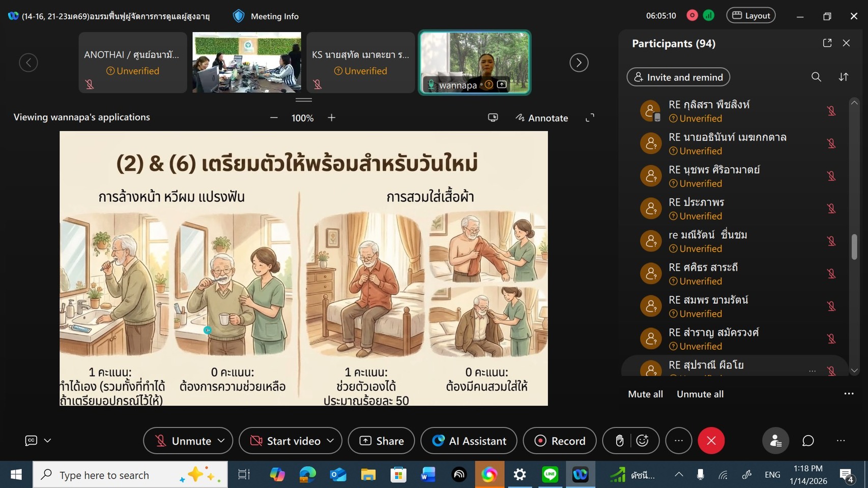The width and height of the screenshot is (868, 488).
Task: Click the sort participants arrows icon
Action: click(x=844, y=77)
